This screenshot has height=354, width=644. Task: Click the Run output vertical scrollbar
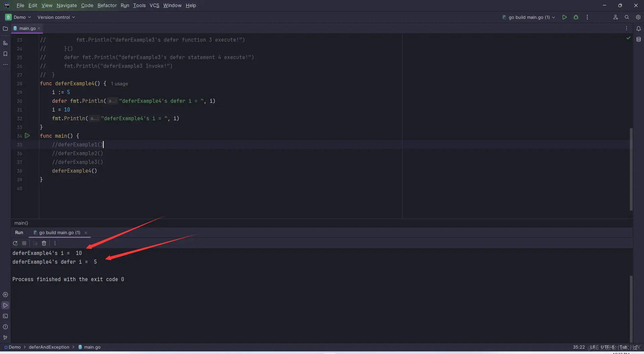631,309
